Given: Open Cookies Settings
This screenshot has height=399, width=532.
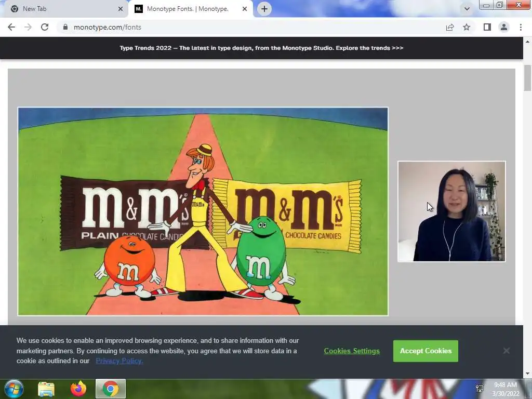Looking at the screenshot, I should click(x=352, y=351).
